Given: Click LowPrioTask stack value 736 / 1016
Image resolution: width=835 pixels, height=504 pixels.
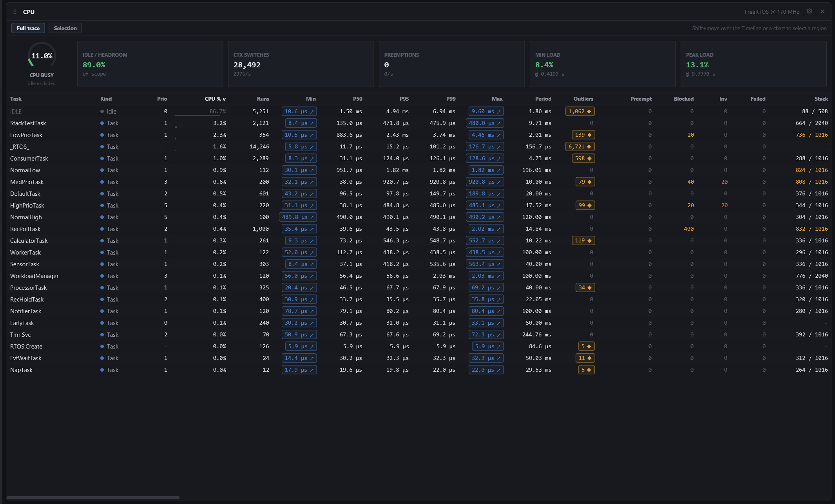Looking at the screenshot, I should 811,135.
